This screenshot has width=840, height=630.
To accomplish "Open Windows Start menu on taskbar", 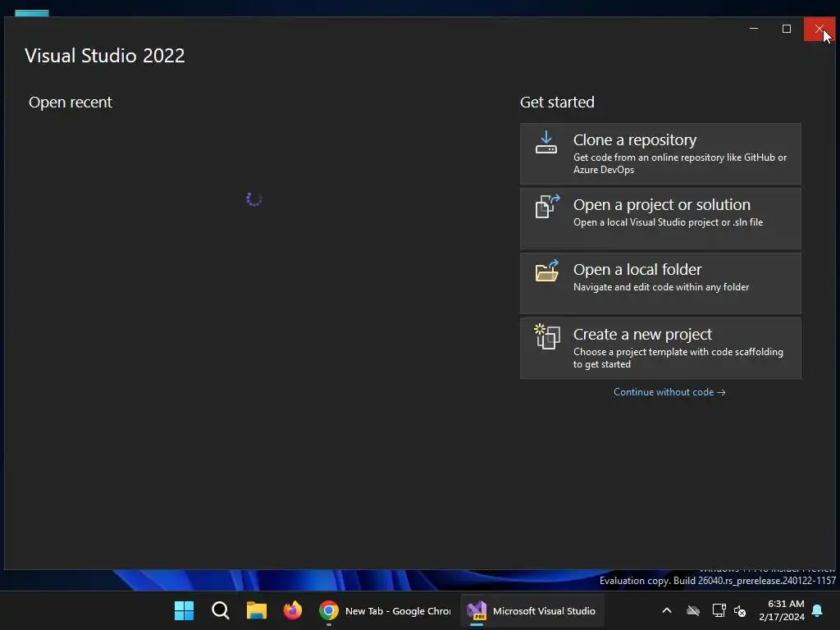I will tap(184, 610).
